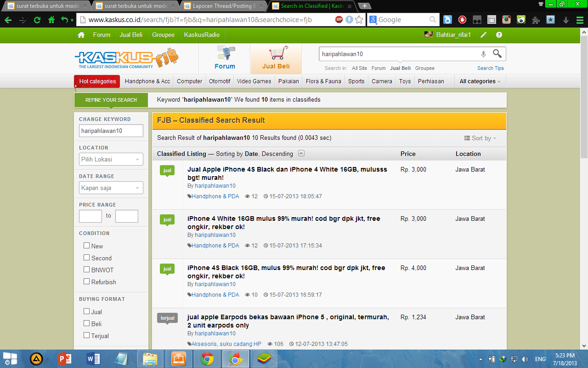Select the Handphone & Acc category
This screenshot has height=368, width=588.
click(x=147, y=81)
